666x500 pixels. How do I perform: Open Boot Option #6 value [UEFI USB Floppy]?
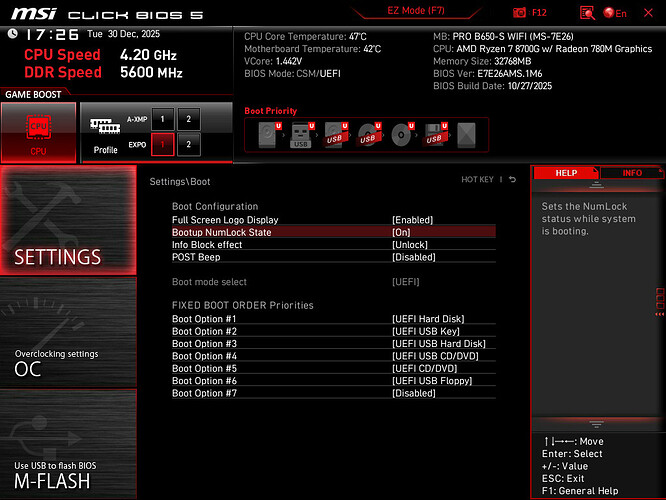[x=432, y=381]
